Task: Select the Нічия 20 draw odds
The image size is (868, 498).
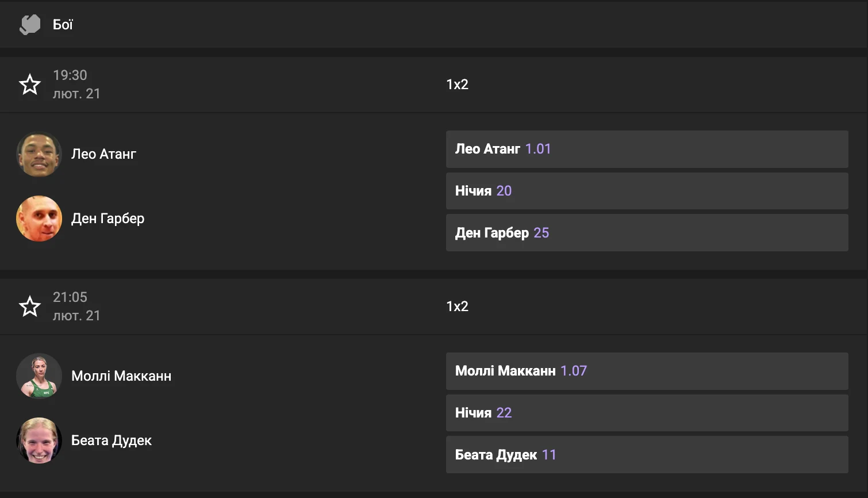Action: point(647,191)
